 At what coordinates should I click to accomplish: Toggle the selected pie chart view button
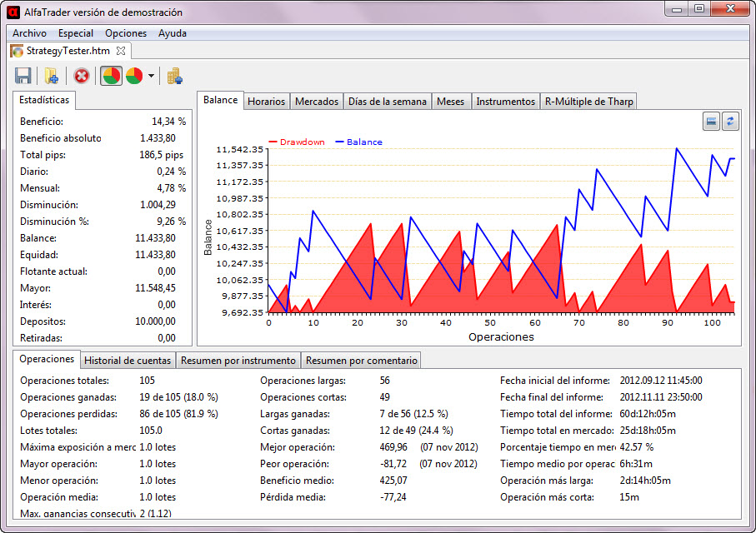pos(111,77)
